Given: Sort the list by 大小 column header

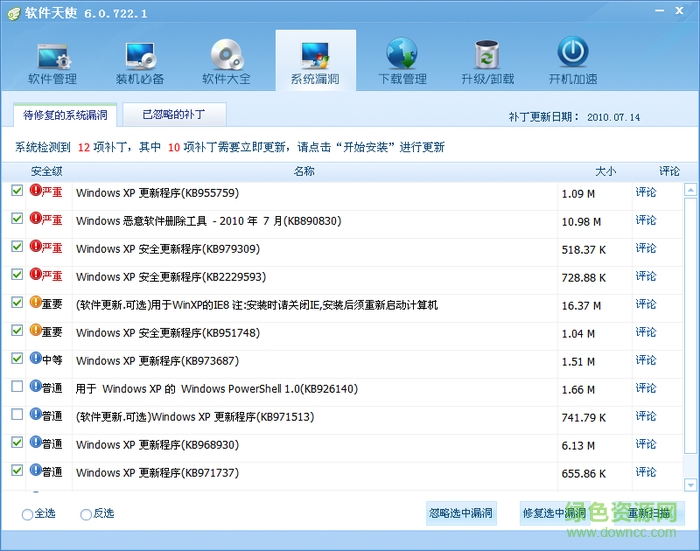Looking at the screenshot, I should click(x=605, y=171).
